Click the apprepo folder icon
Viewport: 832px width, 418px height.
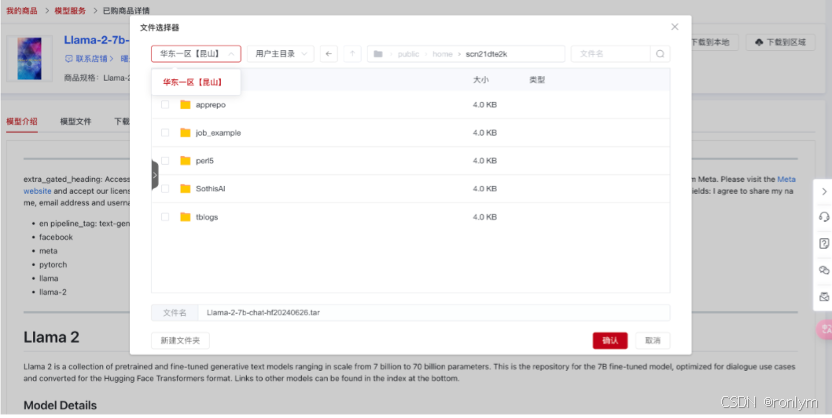tap(185, 104)
